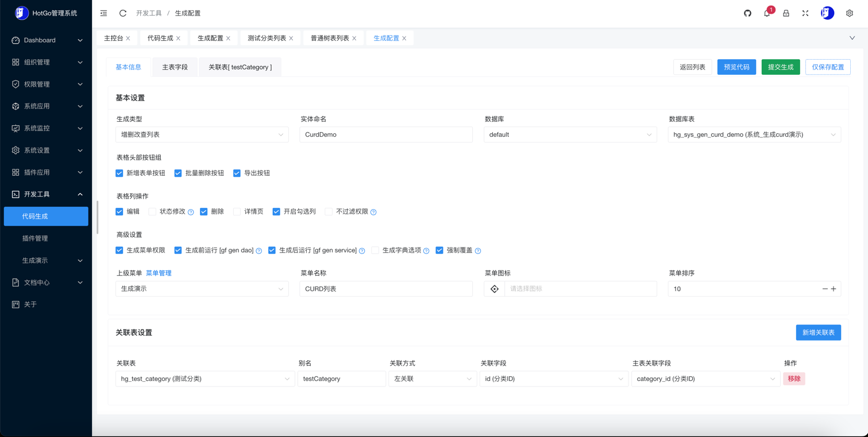Open the 测试分类列表 page tab
Image resolution: width=868 pixels, height=437 pixels.
[267, 38]
